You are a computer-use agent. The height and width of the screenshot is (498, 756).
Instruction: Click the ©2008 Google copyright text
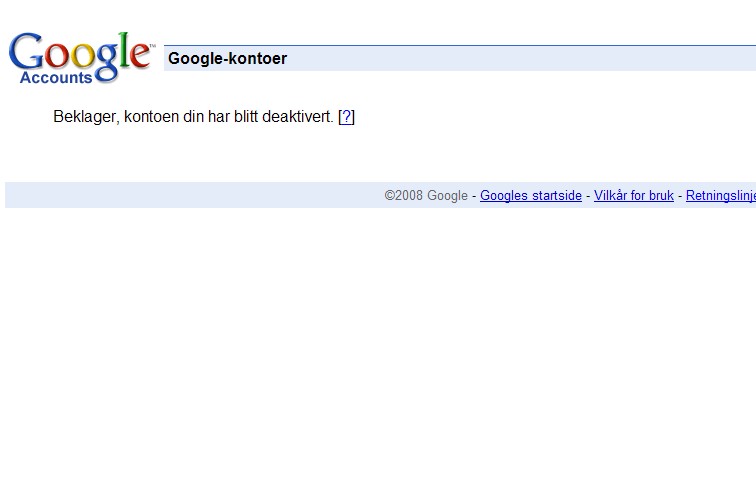[x=426, y=196]
